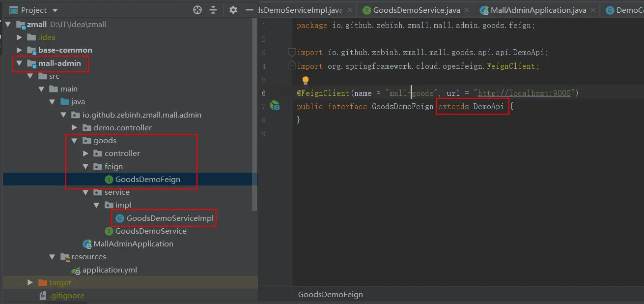644x304 pixels.
Task: Expand the .idea folder
Action: (19, 37)
